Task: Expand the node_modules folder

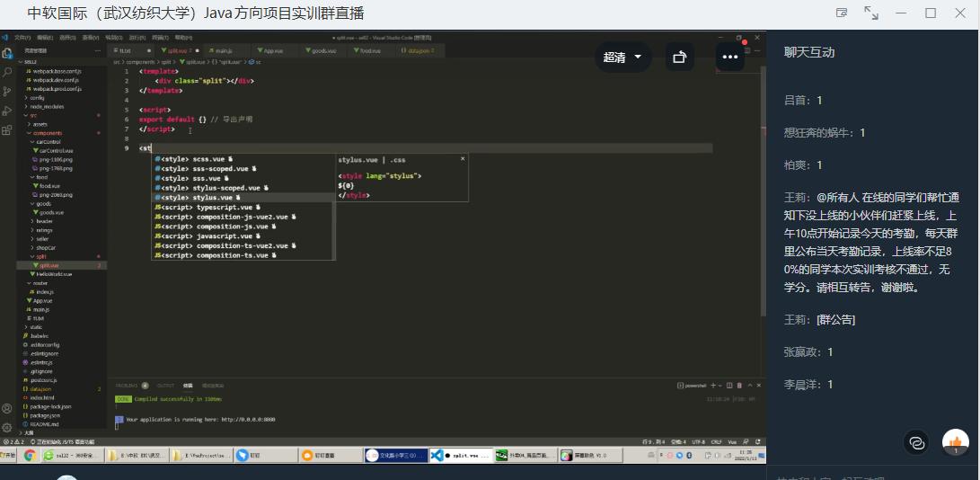Action: click(46, 106)
